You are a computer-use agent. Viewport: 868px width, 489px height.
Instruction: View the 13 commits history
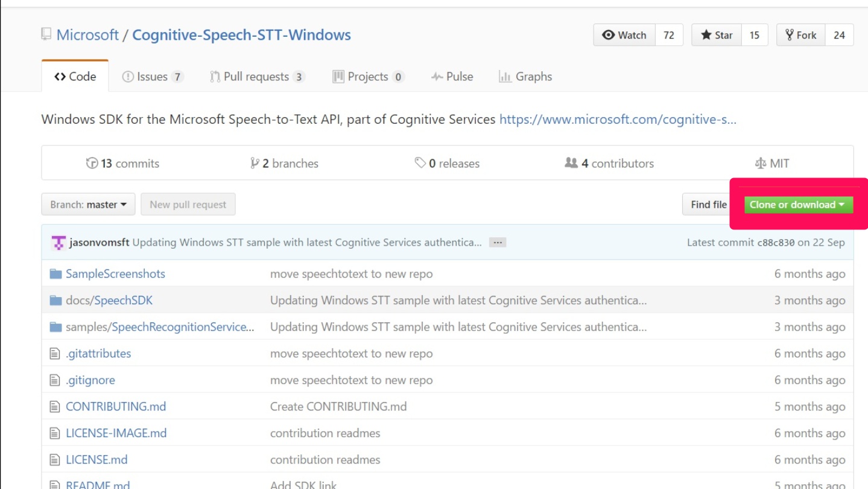click(x=122, y=164)
